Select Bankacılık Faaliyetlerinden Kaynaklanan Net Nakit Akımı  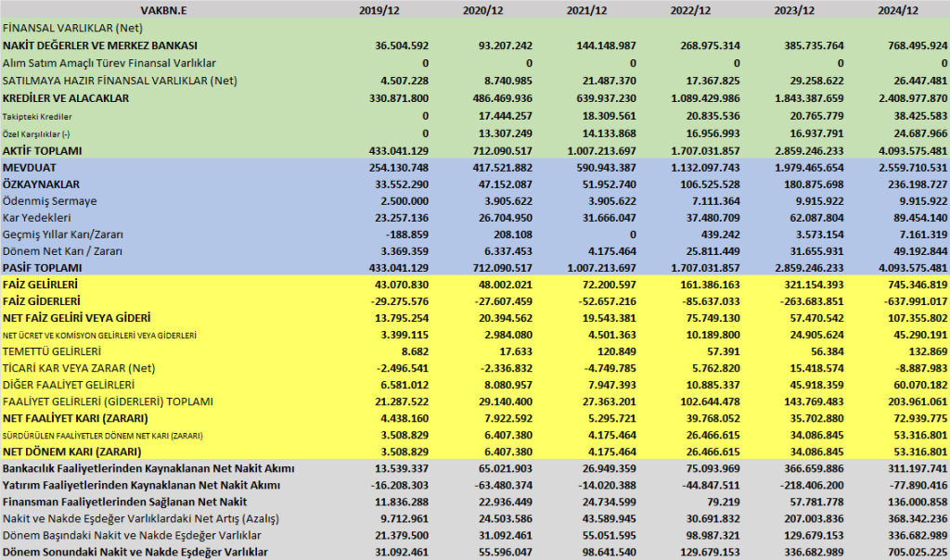coord(148,468)
